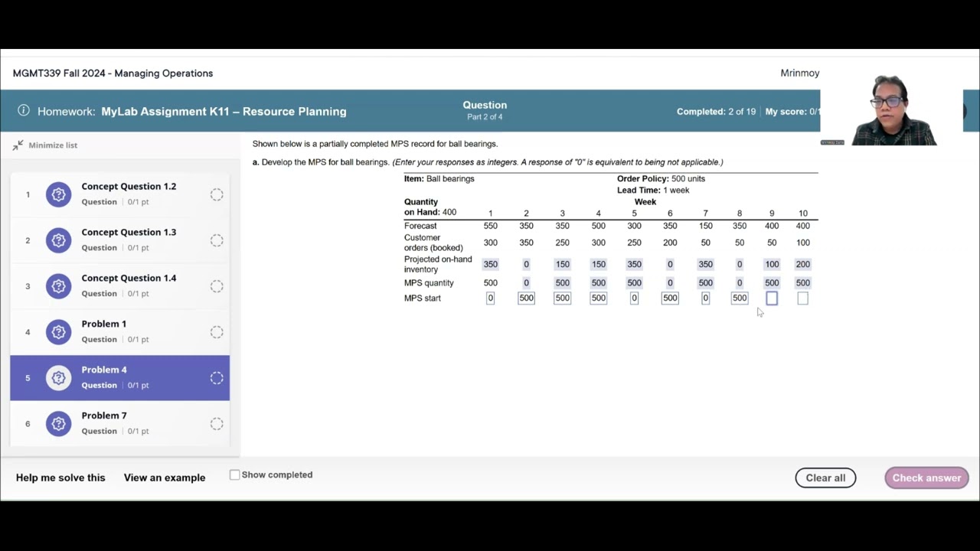Select Problem 7 question icon

(x=58, y=424)
